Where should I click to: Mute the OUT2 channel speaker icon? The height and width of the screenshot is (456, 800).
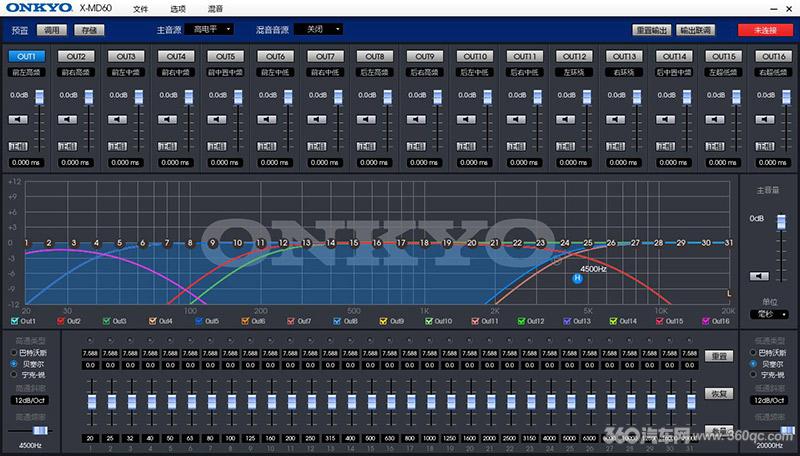tap(67, 119)
